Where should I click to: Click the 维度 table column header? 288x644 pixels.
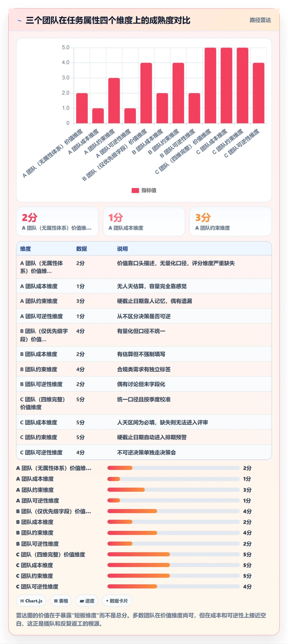point(25,249)
